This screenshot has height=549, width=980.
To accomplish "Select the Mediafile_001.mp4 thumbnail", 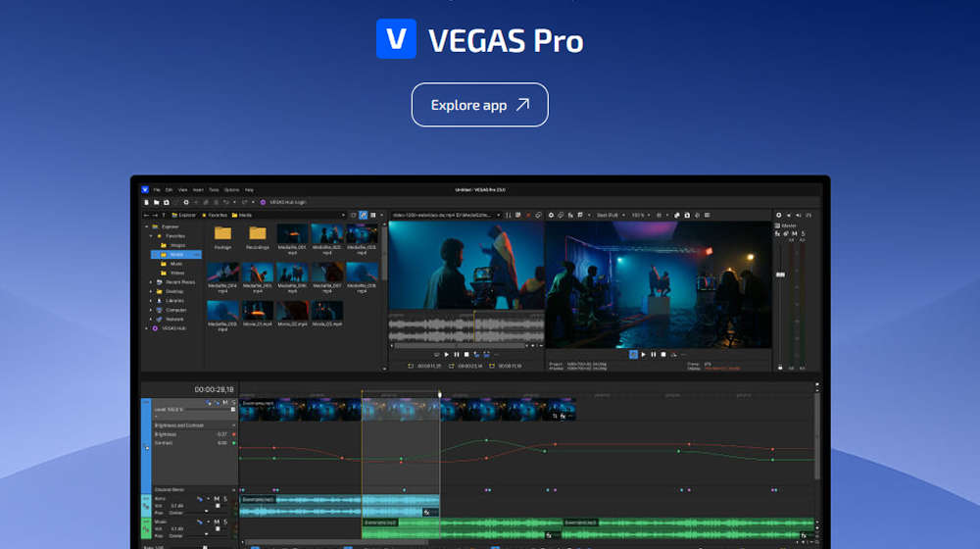I will pyautogui.click(x=292, y=239).
